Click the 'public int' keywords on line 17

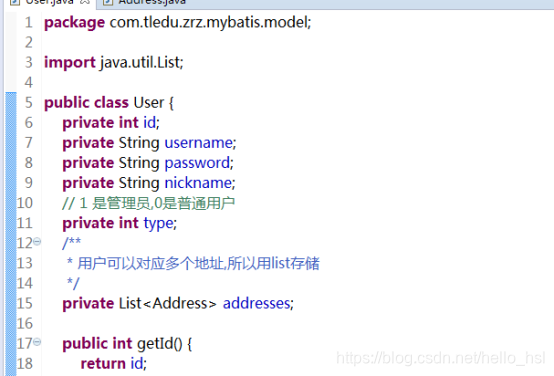pyautogui.click(x=97, y=344)
